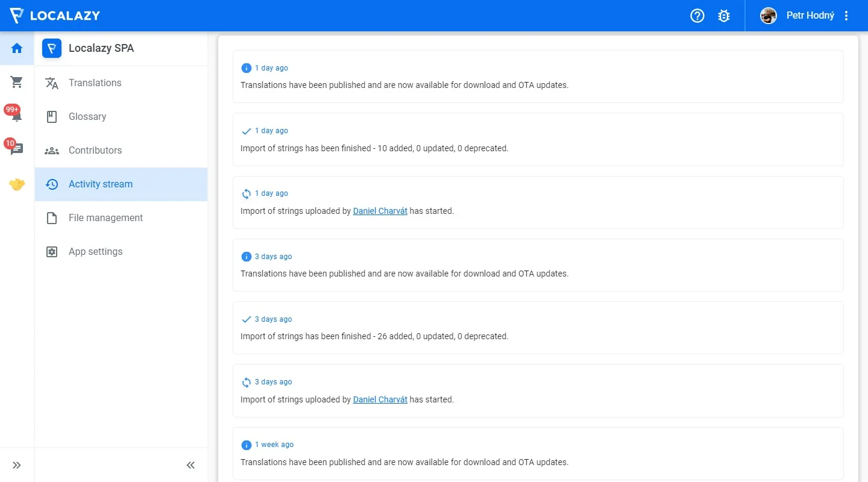Open App settings
868x482 pixels.
95,252
